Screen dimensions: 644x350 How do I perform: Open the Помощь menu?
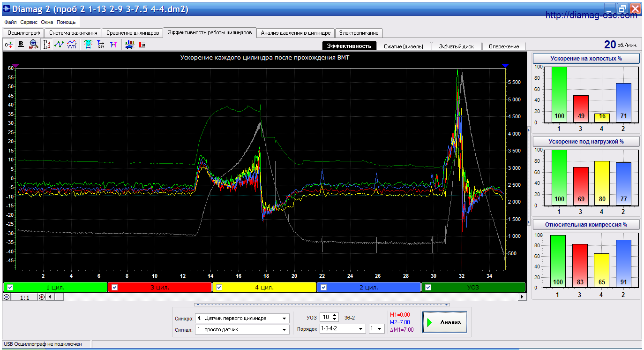[x=67, y=22]
